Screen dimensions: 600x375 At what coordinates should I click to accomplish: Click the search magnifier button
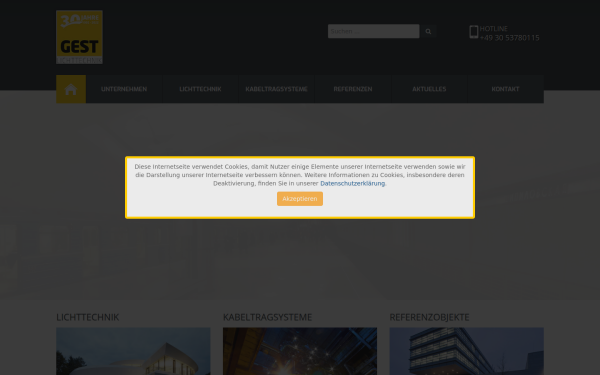(x=428, y=31)
